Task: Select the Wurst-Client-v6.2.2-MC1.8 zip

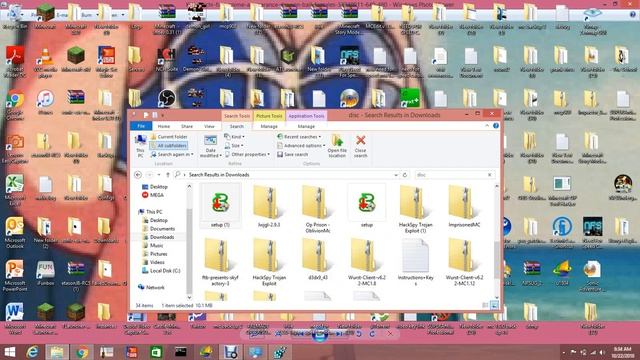Action: tap(367, 262)
